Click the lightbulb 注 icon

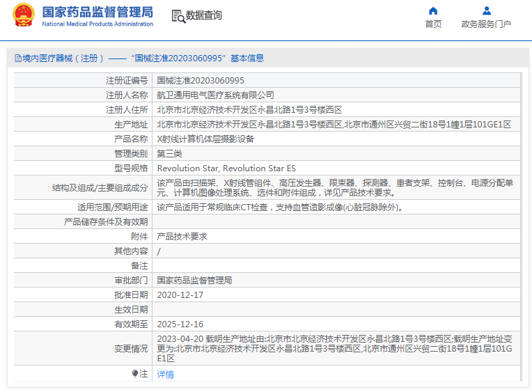coord(135,374)
